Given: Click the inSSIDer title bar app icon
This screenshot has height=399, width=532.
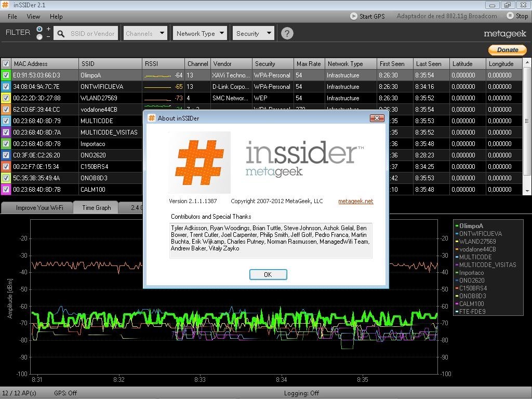Looking at the screenshot, I should click(5, 5).
